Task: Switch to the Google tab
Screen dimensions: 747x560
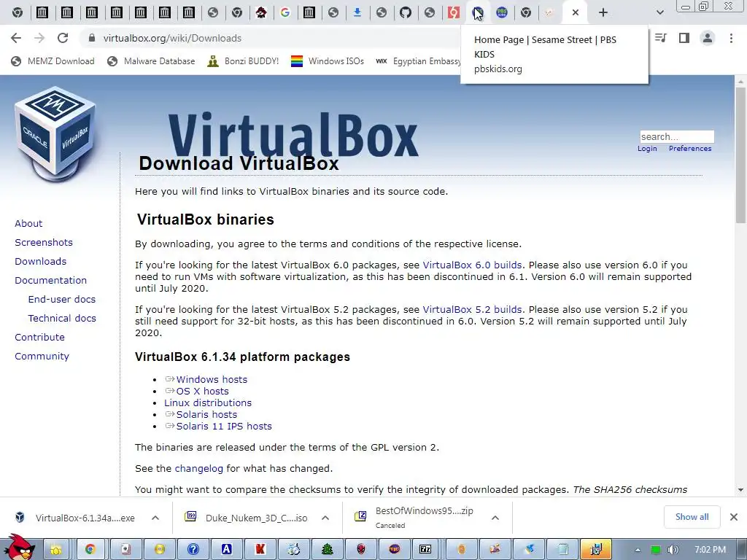Action: [x=285, y=12]
